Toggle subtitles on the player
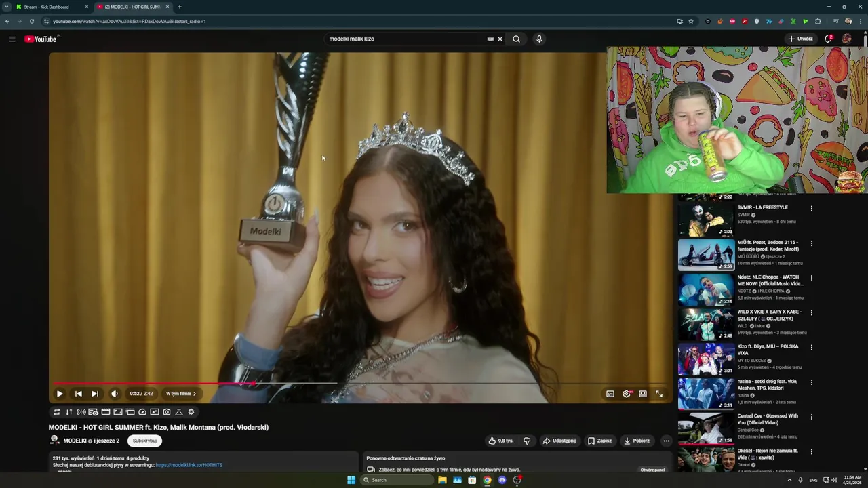 610,394
